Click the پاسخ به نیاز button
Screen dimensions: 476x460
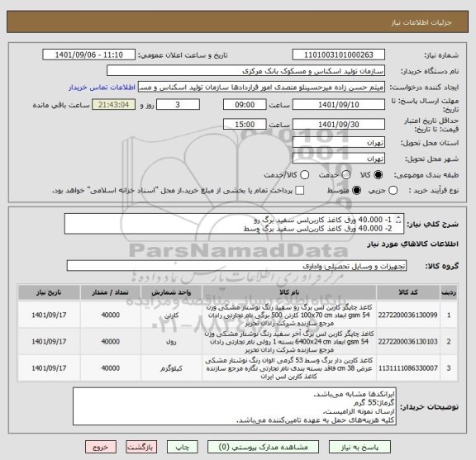coord(359,447)
